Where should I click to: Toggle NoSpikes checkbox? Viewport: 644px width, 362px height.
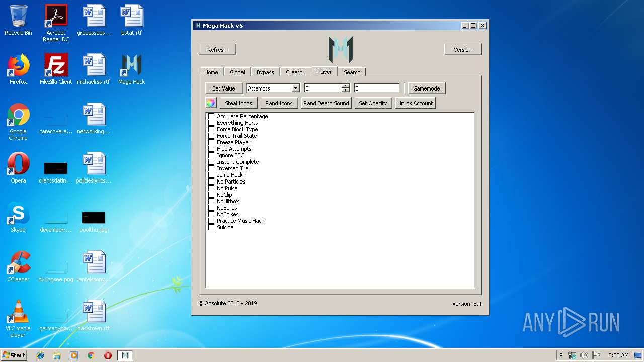211,214
